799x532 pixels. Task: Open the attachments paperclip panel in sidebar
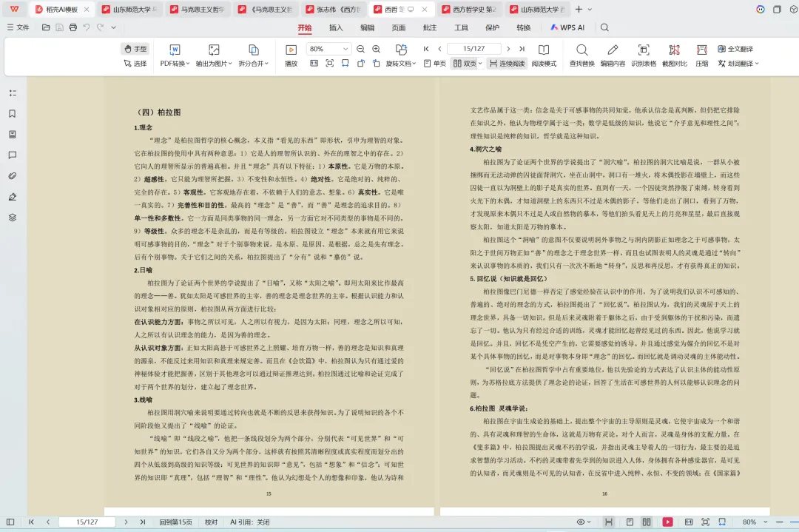click(x=13, y=176)
